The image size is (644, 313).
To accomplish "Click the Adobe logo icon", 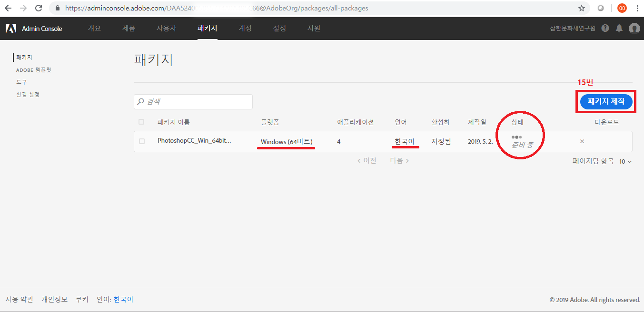I will [x=10, y=29].
